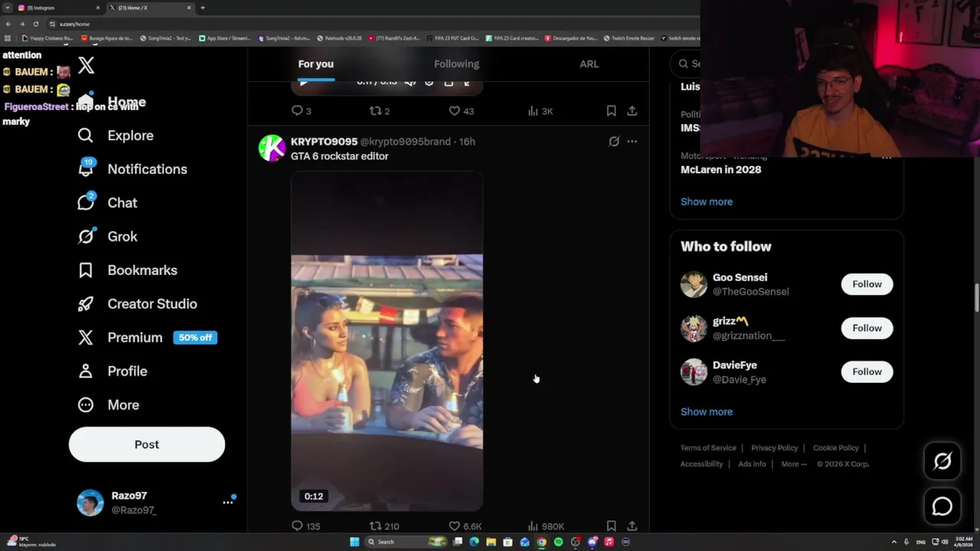The width and height of the screenshot is (980, 551).
Task: Open the floating chat button at bottom right
Action: coord(942,507)
